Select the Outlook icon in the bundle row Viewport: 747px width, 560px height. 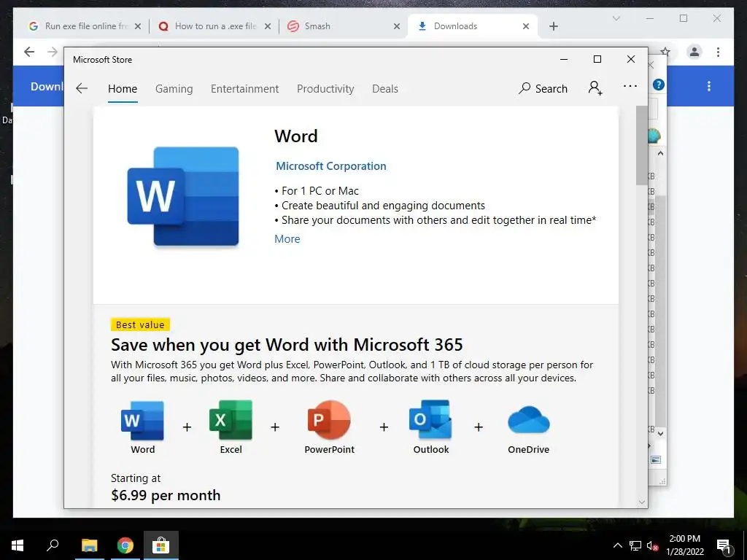(430, 419)
